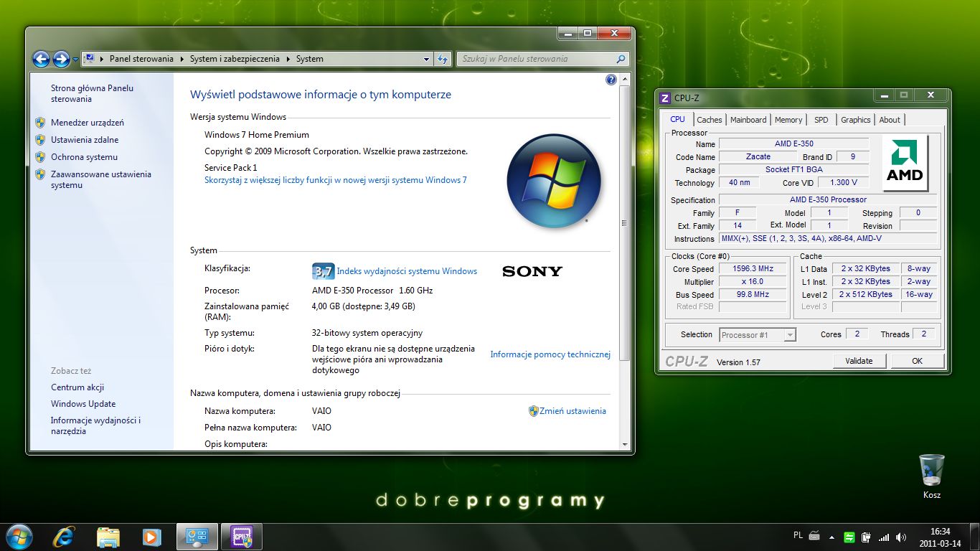
Task: Click the Back arrow in Control Panel
Action: pyautogui.click(x=41, y=59)
